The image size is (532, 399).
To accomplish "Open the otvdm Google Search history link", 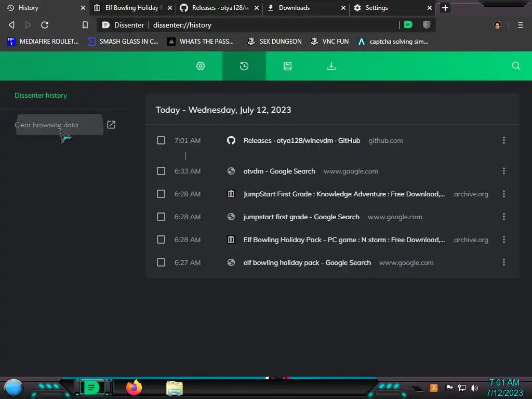I will click(279, 171).
